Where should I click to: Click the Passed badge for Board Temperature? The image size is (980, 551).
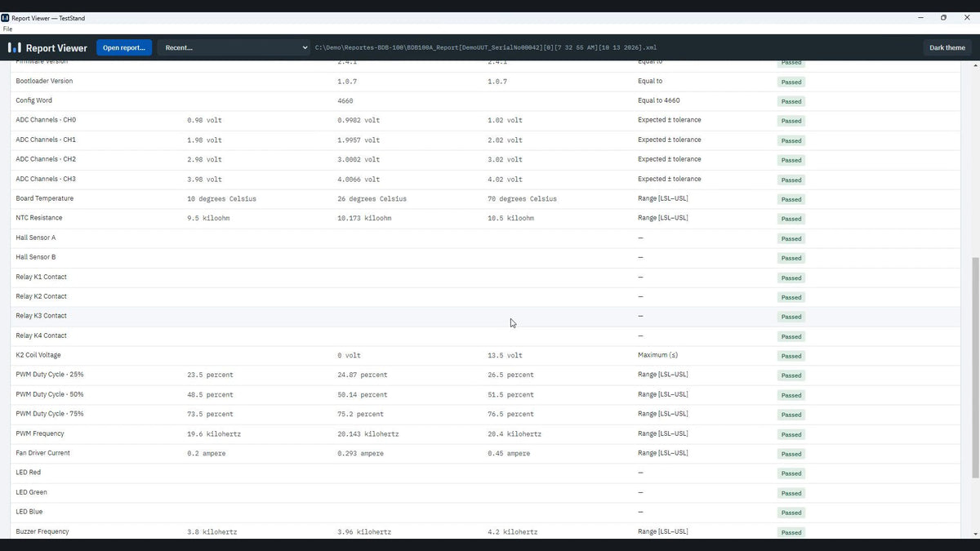pyautogui.click(x=791, y=199)
